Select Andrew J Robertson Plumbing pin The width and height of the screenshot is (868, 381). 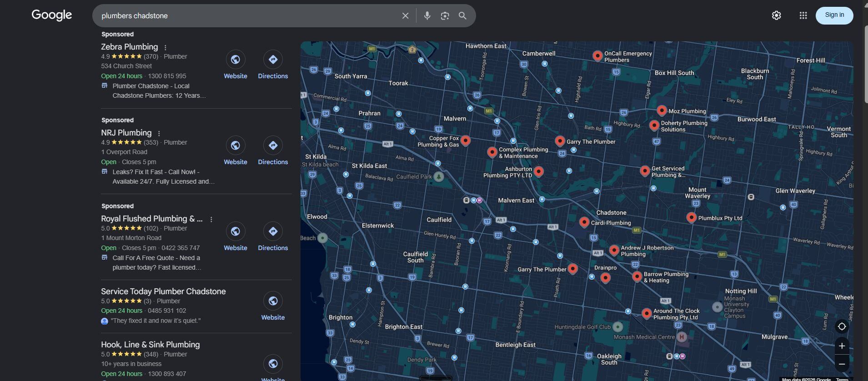click(x=614, y=250)
